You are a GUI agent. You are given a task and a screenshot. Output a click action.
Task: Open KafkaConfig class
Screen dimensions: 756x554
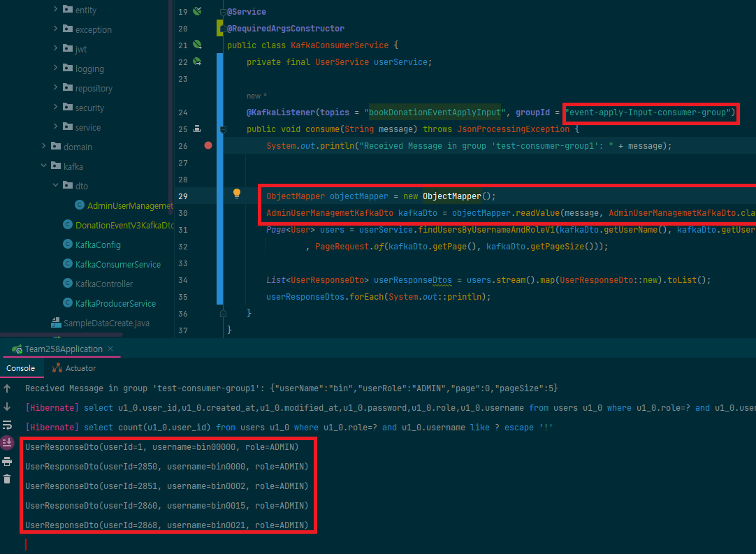(98, 245)
